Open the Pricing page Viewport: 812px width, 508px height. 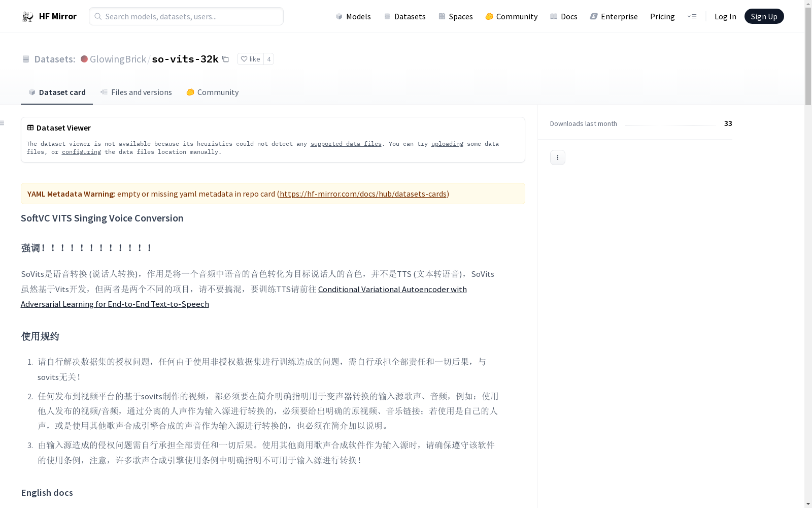tap(662, 16)
